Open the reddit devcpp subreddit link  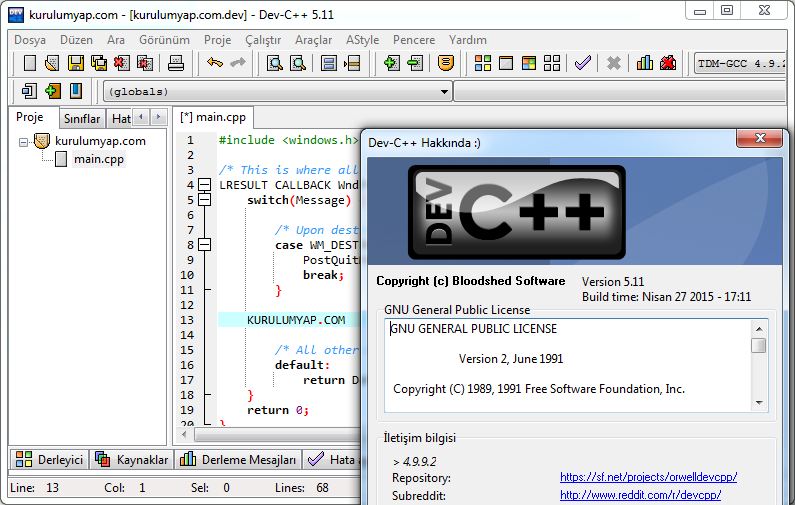pyautogui.click(x=640, y=494)
